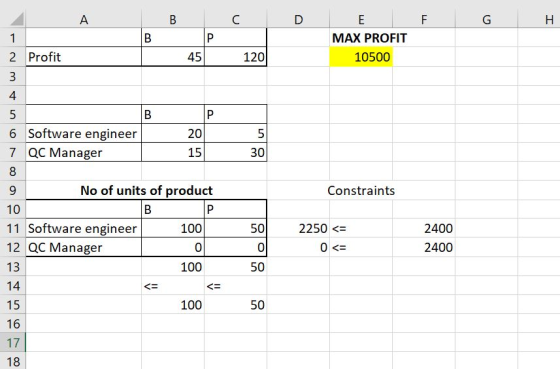Click the 100 cell in row 11

173,228
